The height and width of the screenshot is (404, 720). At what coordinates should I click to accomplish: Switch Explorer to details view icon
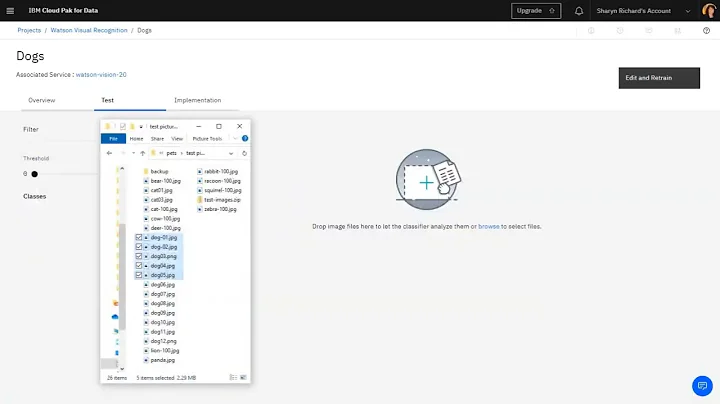233,377
